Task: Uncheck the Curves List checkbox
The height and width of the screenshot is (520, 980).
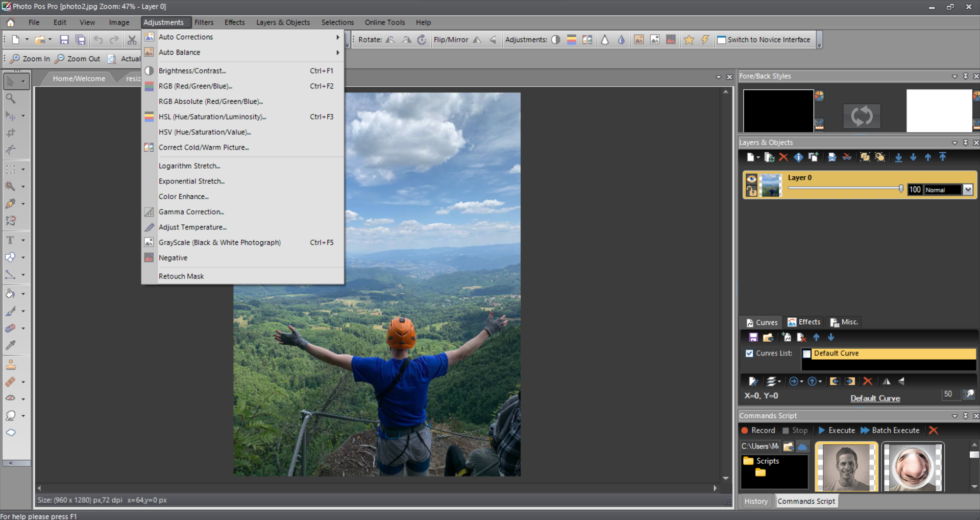Action: (749, 353)
